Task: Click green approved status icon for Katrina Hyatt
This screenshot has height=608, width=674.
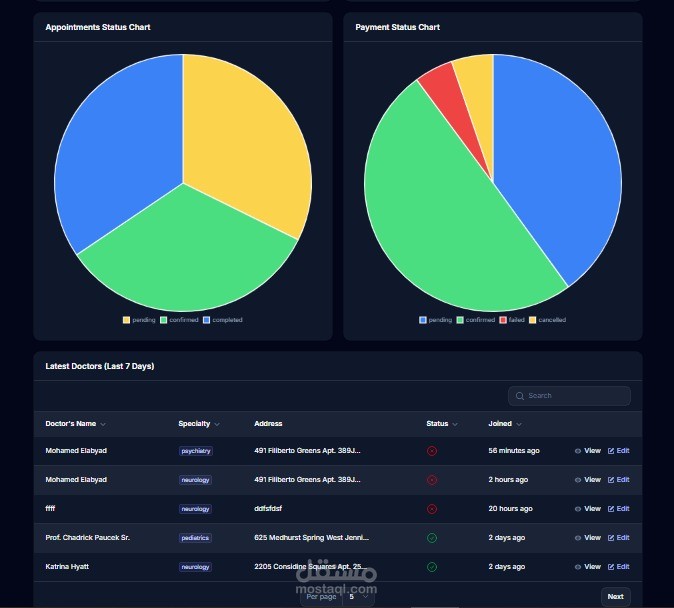Action: point(432,567)
